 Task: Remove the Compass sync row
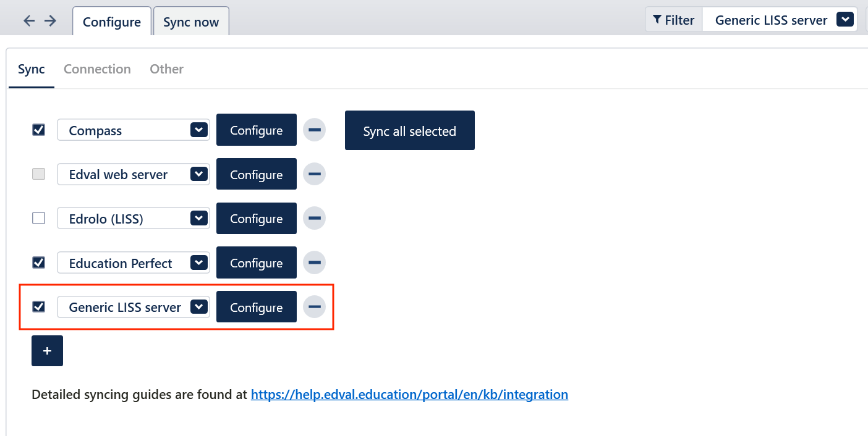(x=314, y=130)
